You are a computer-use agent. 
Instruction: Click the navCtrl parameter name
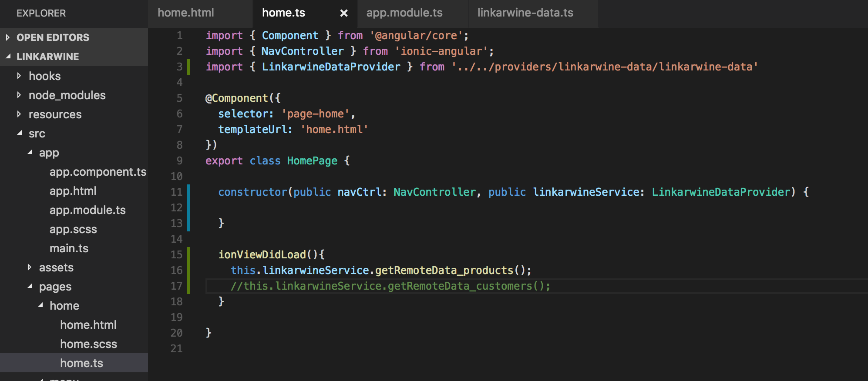pos(360,192)
